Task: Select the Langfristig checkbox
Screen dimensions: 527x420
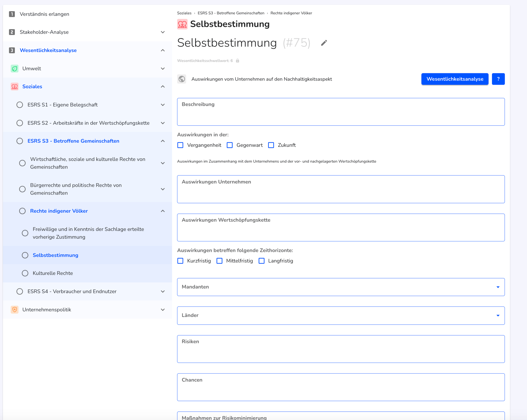Action: (x=262, y=261)
